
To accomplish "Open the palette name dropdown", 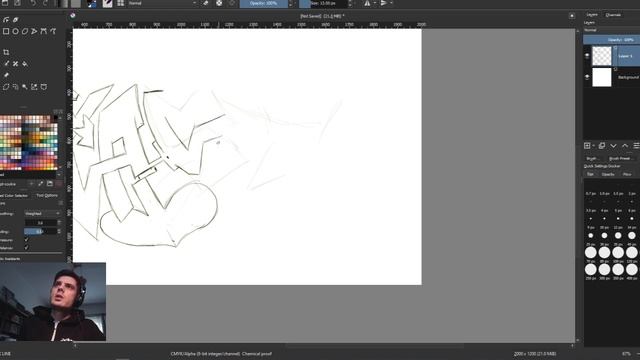I will 31,174.
